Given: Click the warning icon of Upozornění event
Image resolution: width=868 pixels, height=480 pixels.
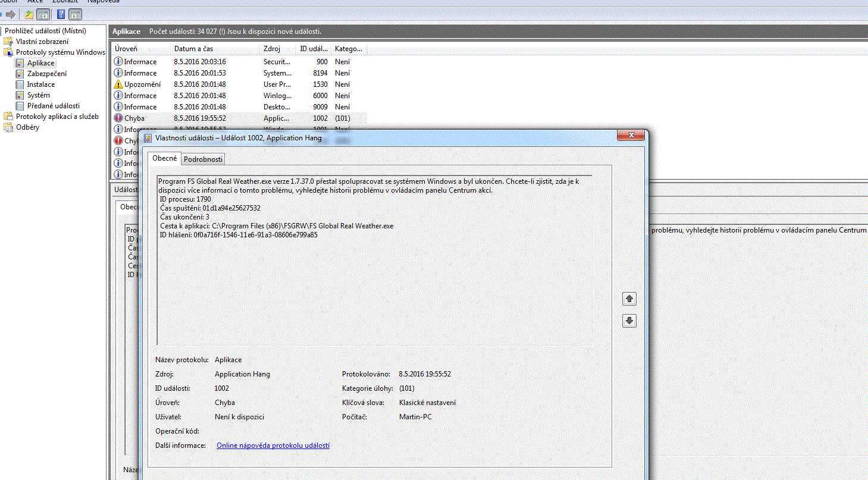Looking at the screenshot, I should click(x=118, y=84).
